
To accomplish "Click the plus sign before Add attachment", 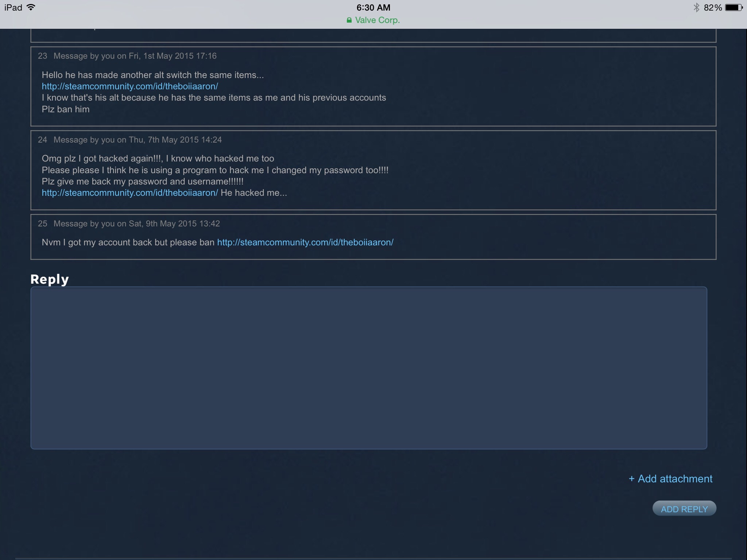I will point(632,479).
